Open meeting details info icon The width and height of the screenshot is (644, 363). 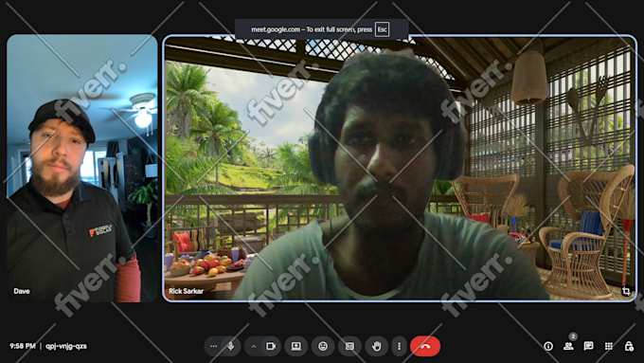[548, 346]
